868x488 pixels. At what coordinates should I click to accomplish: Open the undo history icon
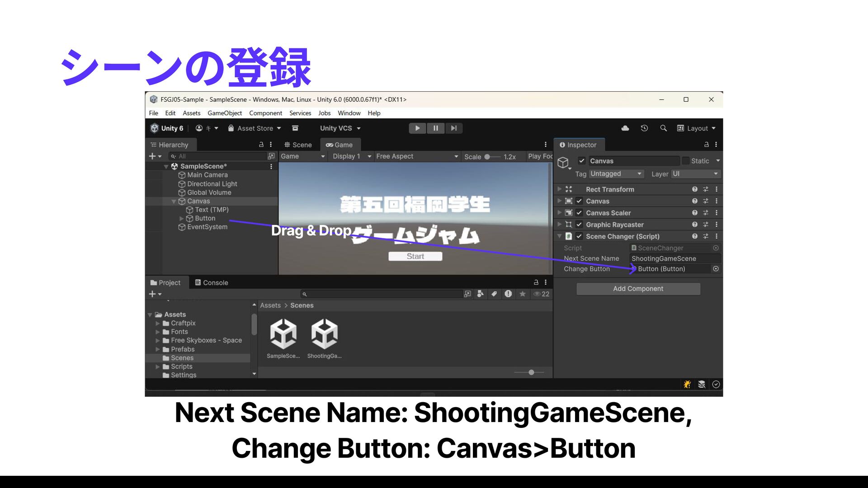(644, 128)
